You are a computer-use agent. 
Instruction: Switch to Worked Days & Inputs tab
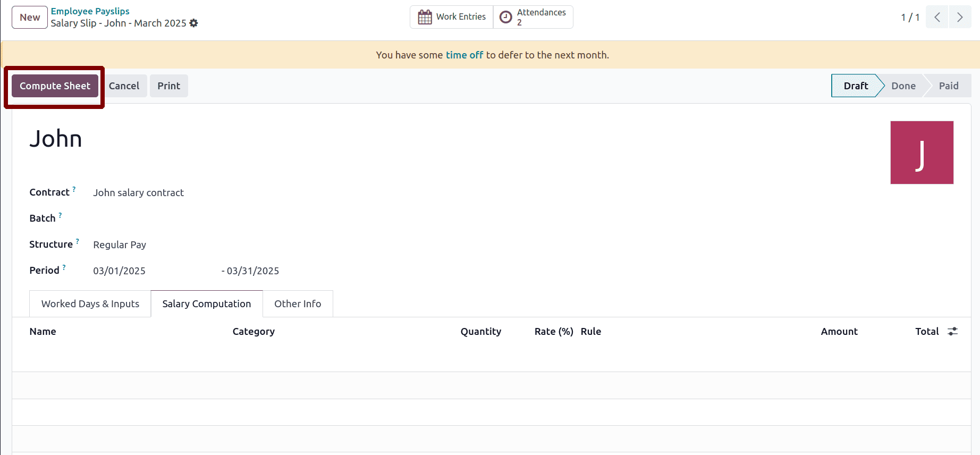pyautogui.click(x=90, y=304)
